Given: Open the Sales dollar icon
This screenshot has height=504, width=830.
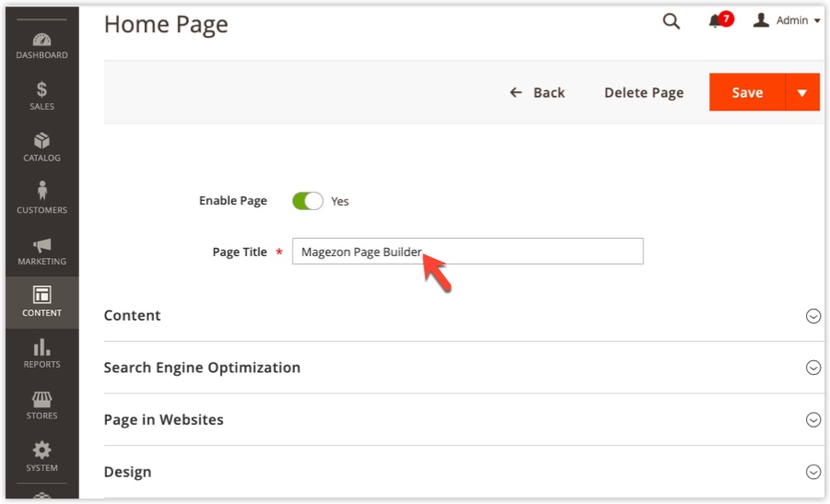Looking at the screenshot, I should coord(41,90).
